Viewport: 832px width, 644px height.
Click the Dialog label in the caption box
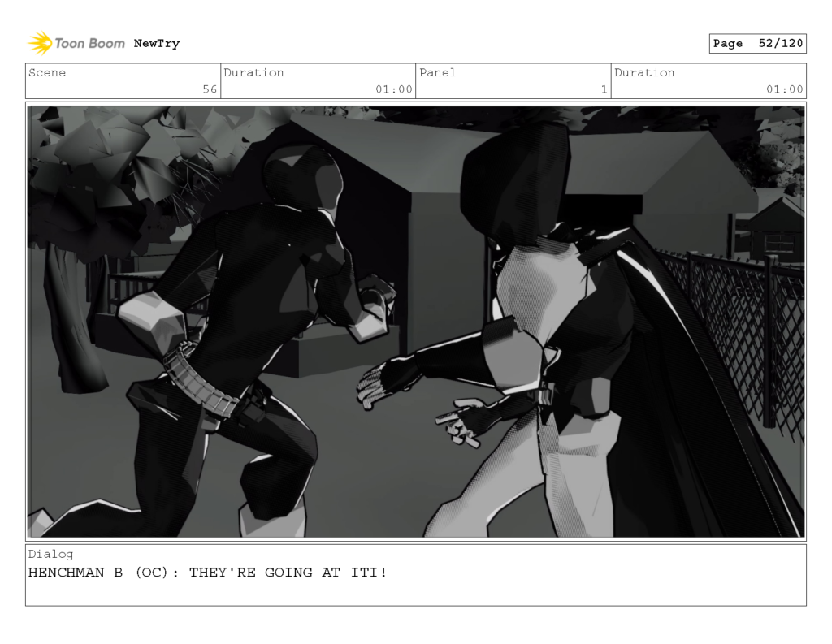pos(51,554)
